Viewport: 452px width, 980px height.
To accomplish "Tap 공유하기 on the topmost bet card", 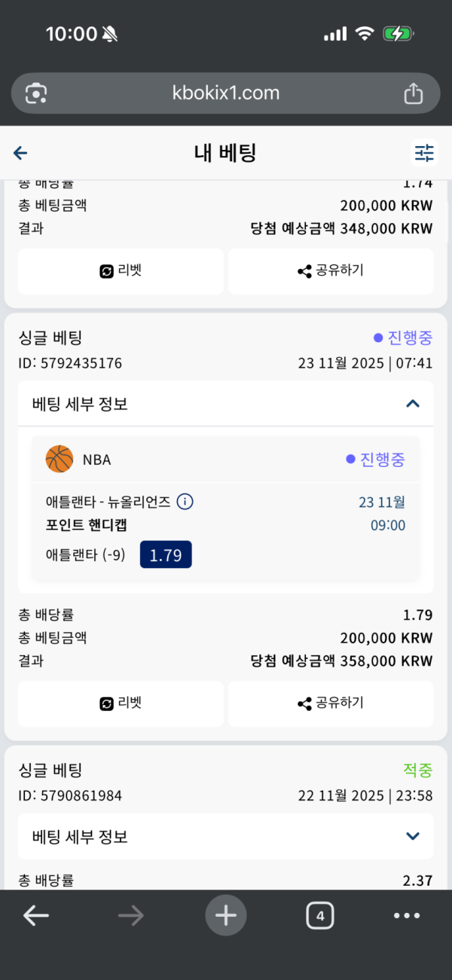I will [331, 271].
